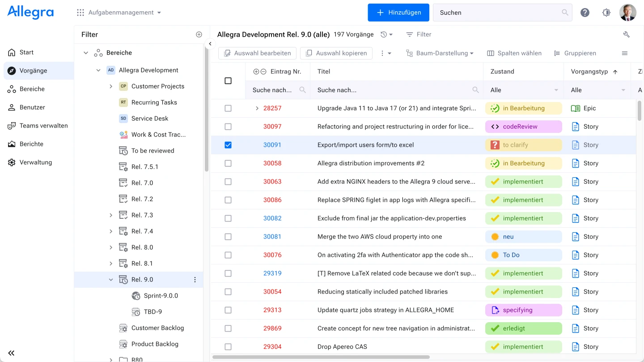This screenshot has height=362, width=644.
Task: Click the codeReview status badge
Action: pos(523,127)
